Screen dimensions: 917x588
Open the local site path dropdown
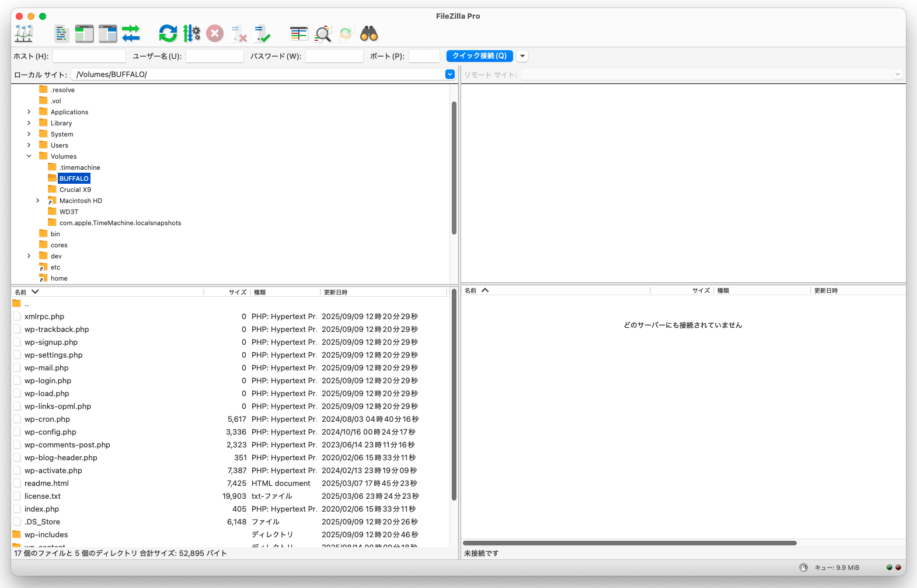450,74
